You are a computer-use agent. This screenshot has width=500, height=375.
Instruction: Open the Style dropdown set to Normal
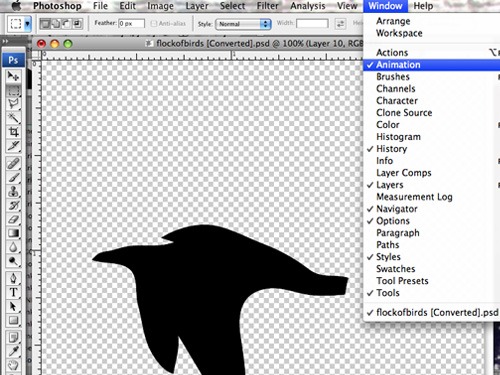243,24
